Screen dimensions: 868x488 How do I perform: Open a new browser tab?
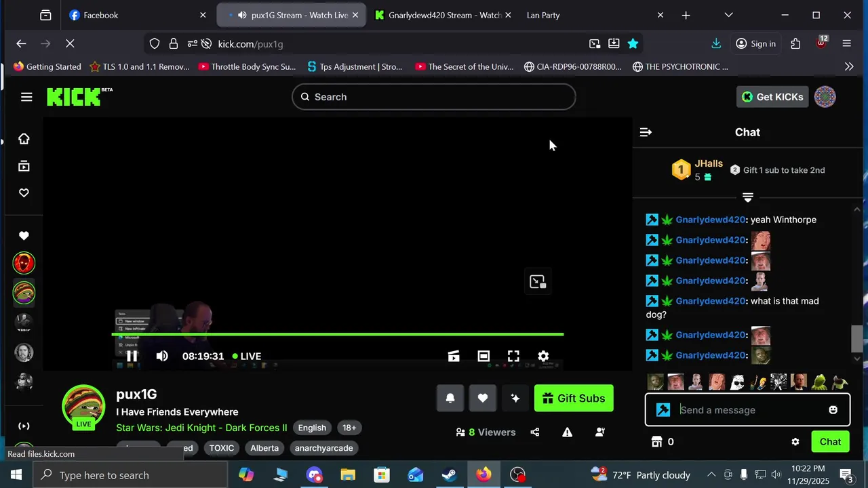click(x=686, y=15)
